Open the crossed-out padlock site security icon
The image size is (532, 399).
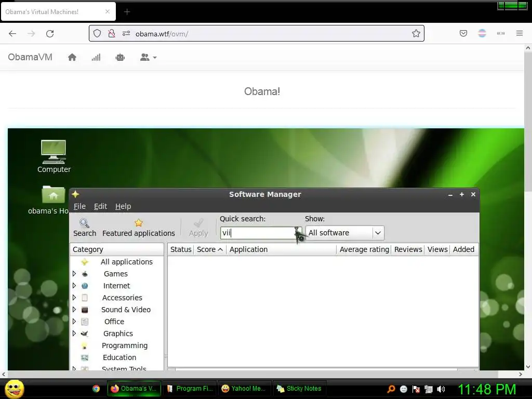(111, 33)
